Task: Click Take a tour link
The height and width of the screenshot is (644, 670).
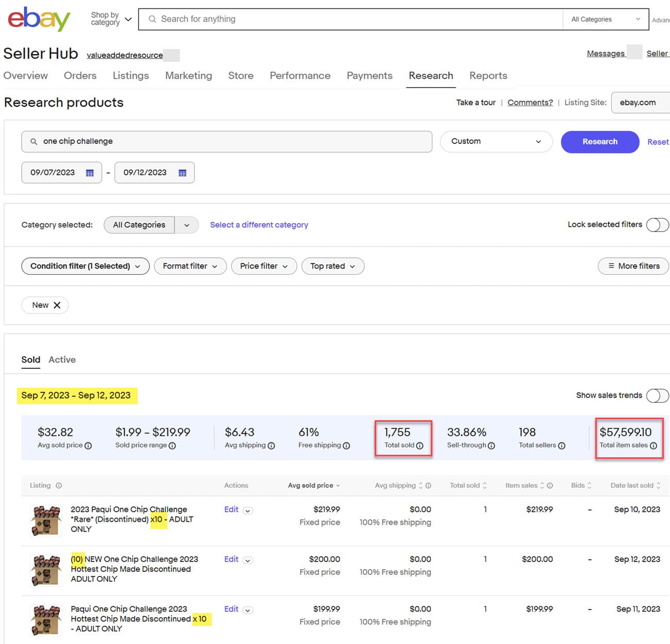Action: click(476, 103)
